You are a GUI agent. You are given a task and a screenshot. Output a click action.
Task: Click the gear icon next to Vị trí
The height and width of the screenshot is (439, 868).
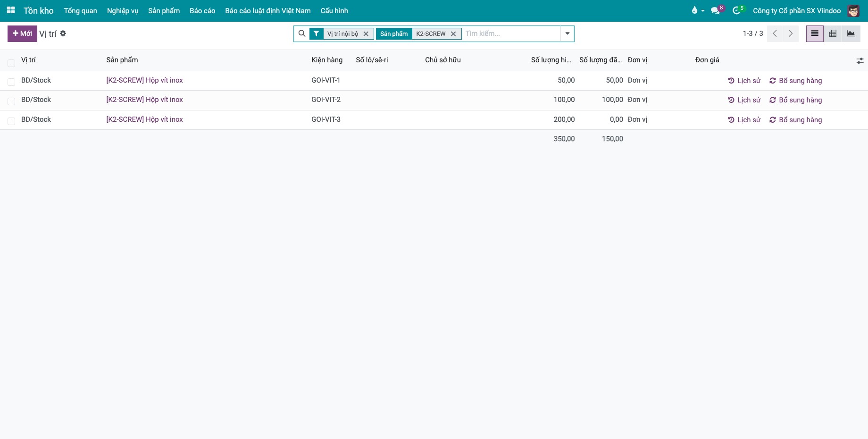coord(63,34)
